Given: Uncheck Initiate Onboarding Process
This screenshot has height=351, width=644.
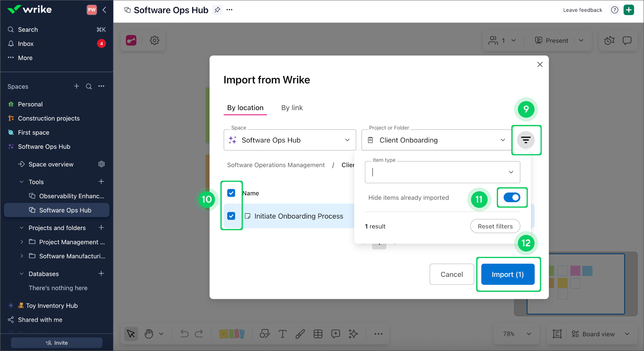Looking at the screenshot, I should [231, 216].
